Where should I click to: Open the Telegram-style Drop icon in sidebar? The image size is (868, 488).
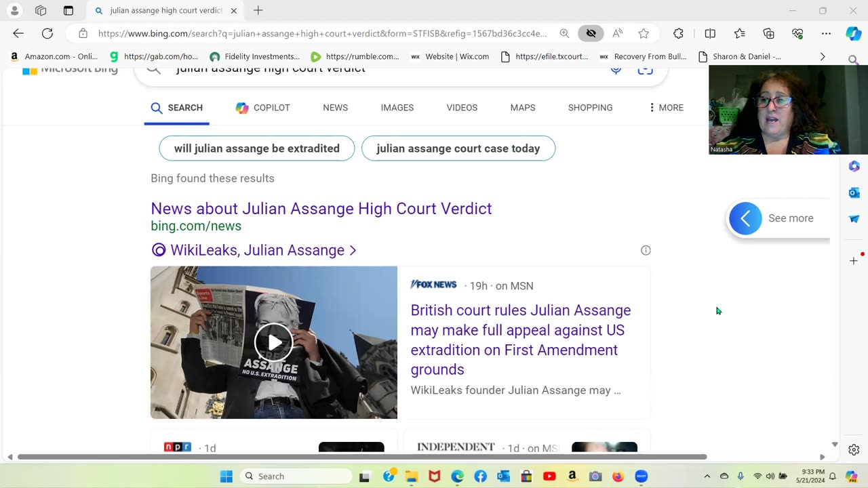click(x=854, y=219)
